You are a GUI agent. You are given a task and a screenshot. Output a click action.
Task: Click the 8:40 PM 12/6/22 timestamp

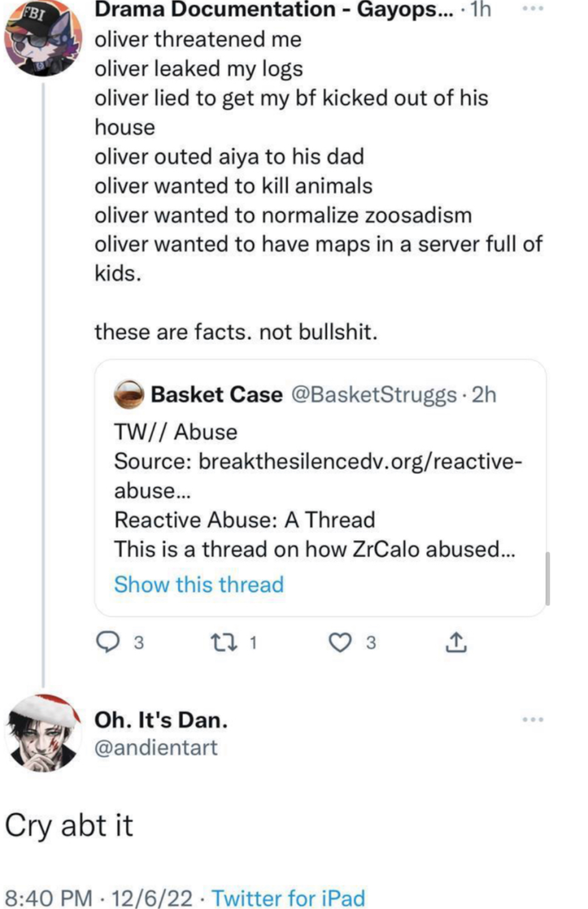pos(99,898)
